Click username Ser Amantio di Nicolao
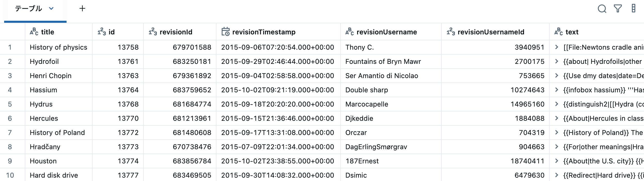The width and height of the screenshot is (644, 181). click(x=382, y=76)
